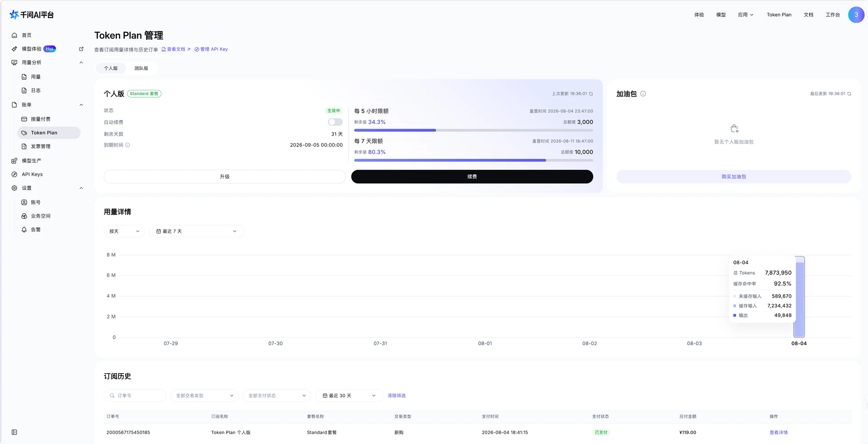Image resolution: width=868 pixels, height=444 pixels.
Task: Click the Hot badge beside 模型体验
Action: coord(50,49)
